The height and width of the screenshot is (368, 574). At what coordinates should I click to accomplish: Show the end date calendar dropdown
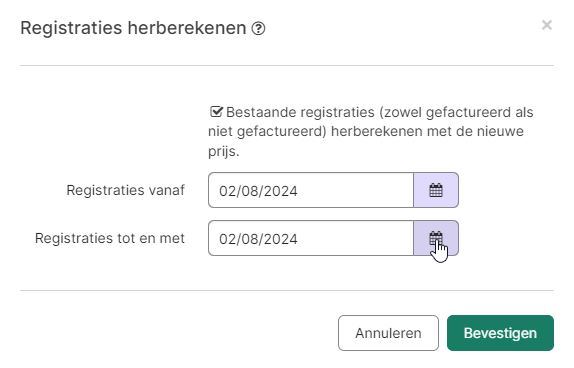point(436,238)
